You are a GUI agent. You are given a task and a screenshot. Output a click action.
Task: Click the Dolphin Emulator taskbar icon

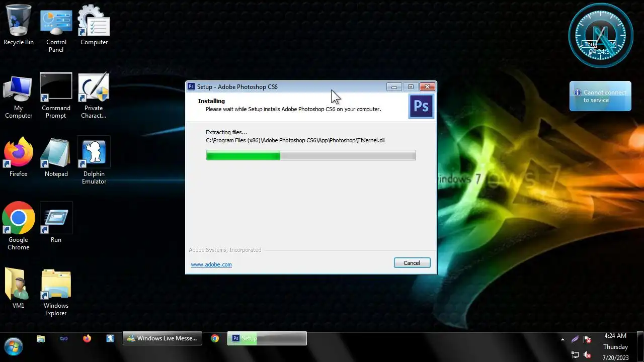(110, 339)
